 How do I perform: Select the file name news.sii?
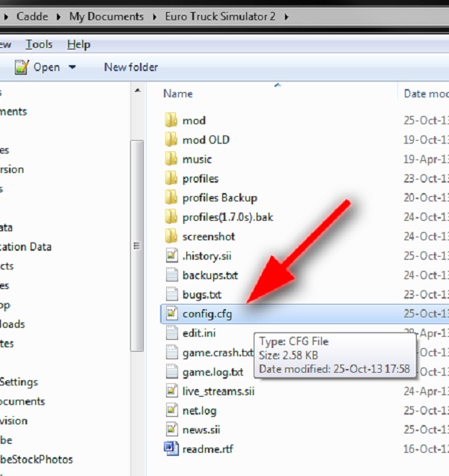tap(201, 430)
